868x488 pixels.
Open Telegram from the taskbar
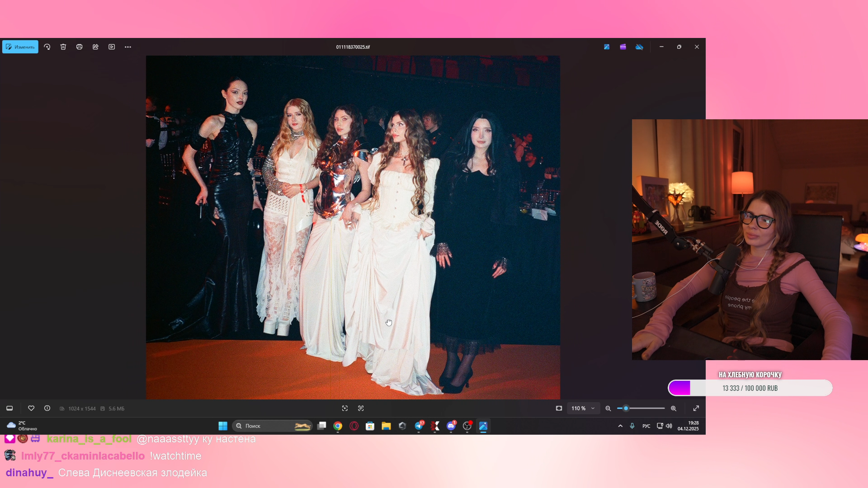pos(419,426)
